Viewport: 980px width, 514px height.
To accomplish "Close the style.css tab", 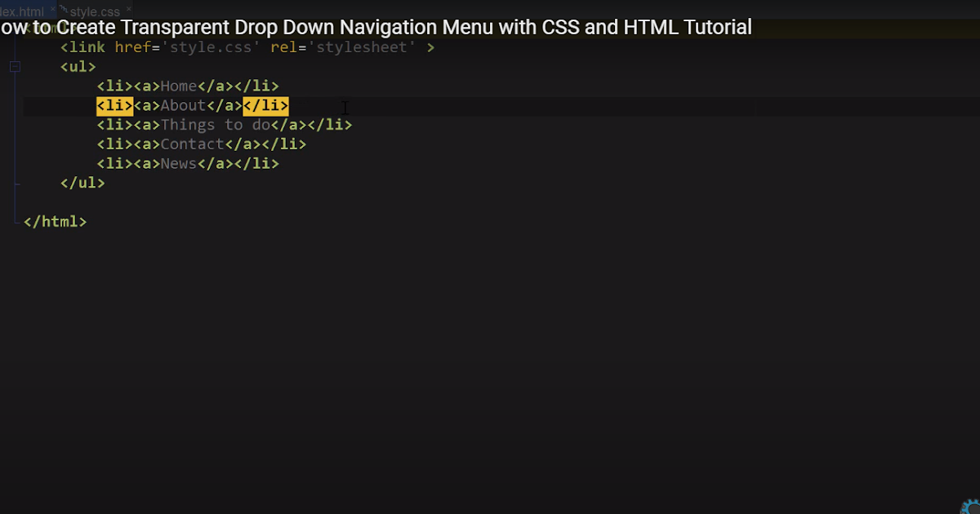I will click(x=129, y=11).
